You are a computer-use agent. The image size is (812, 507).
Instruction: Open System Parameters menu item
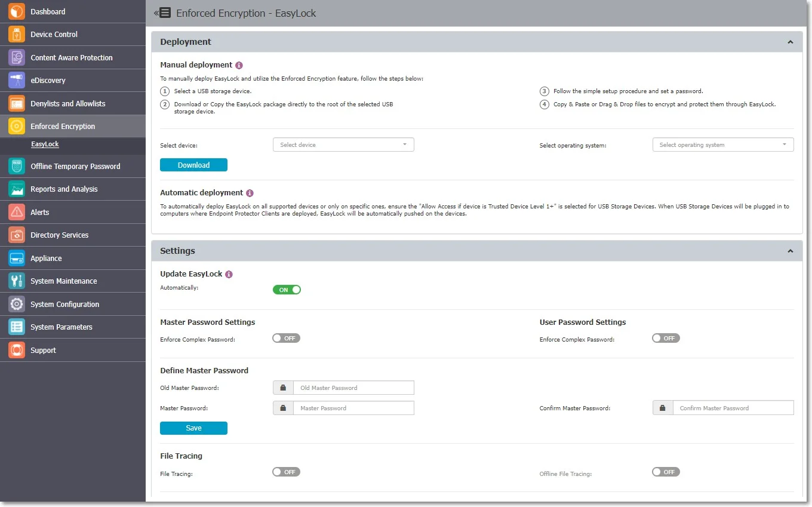(x=73, y=327)
